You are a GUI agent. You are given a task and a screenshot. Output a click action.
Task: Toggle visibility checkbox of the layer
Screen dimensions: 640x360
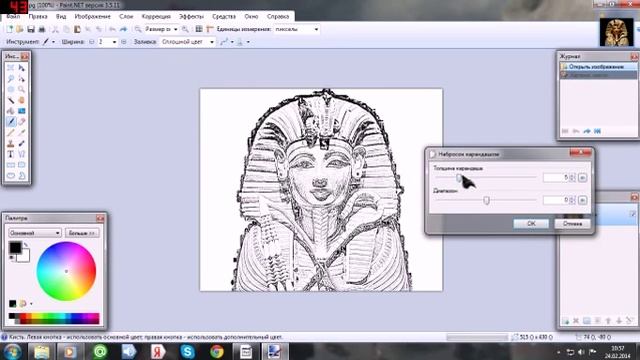633,213
